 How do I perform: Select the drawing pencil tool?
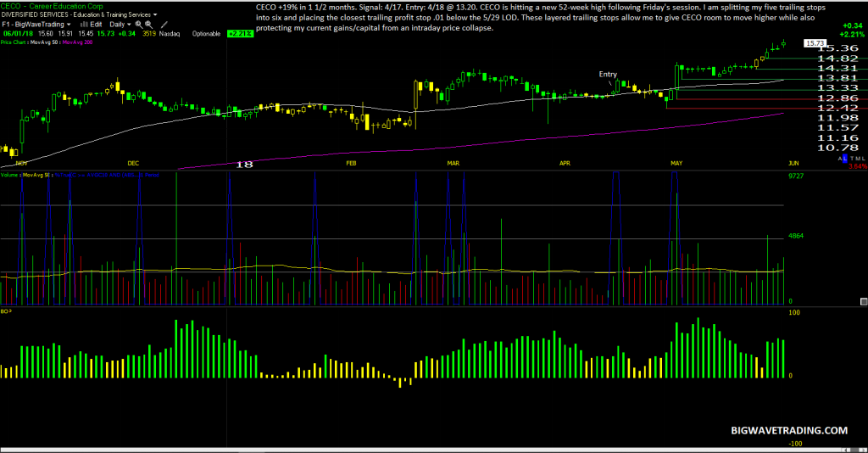point(164,25)
